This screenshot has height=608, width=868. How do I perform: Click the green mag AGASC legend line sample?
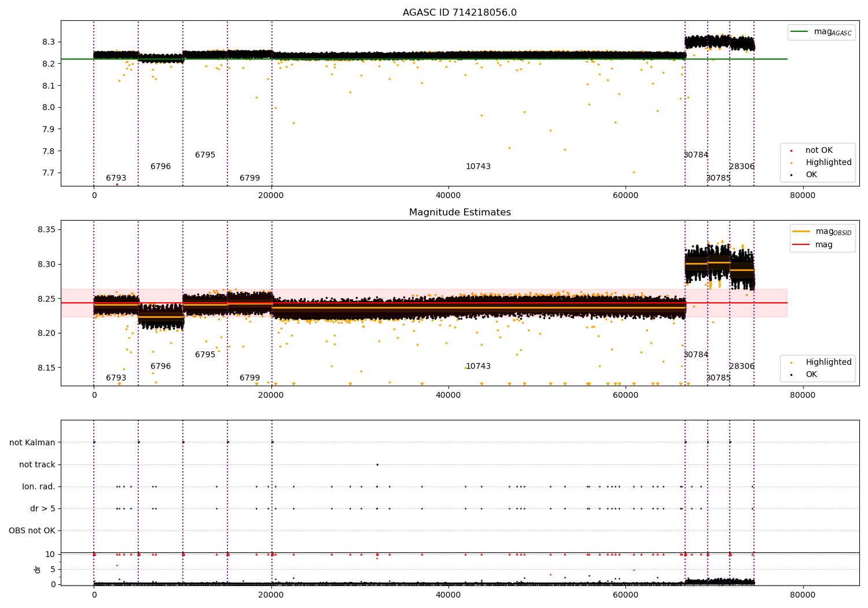tap(800, 32)
